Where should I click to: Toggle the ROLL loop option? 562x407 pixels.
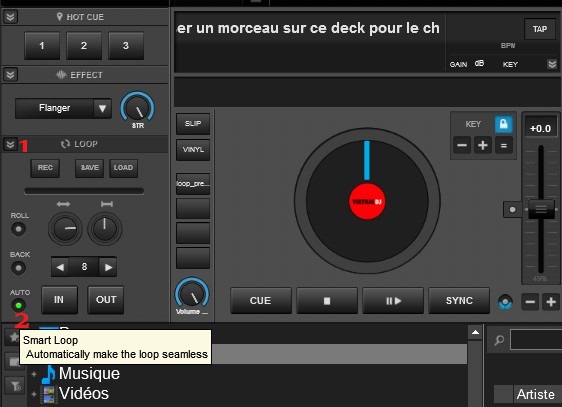coord(18,229)
